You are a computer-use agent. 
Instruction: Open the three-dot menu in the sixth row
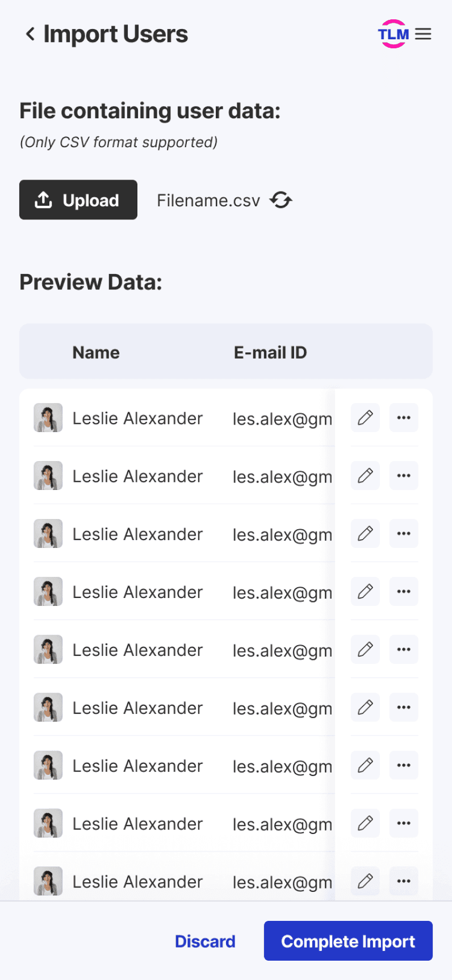[404, 708]
